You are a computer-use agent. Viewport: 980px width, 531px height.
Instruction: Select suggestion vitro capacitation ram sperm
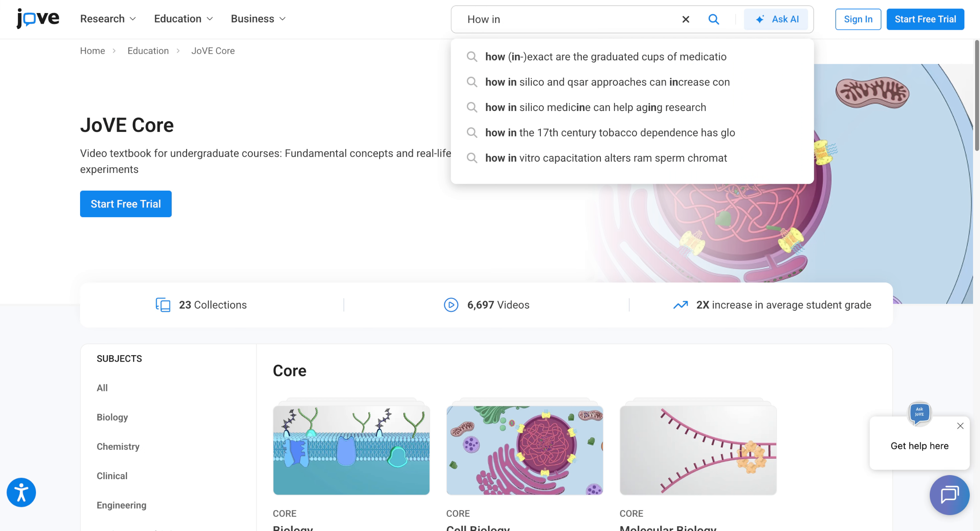click(x=632, y=158)
